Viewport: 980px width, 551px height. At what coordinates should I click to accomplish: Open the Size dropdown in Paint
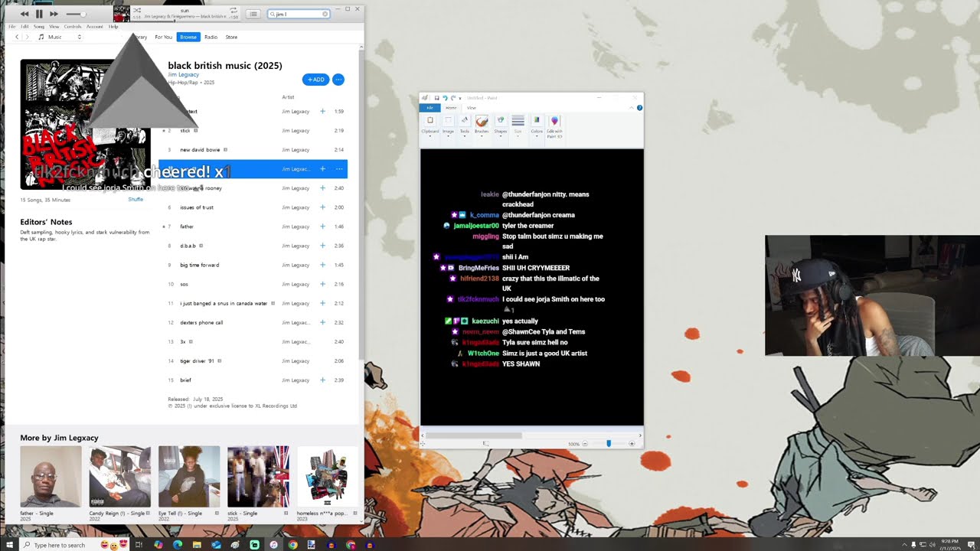point(518,125)
